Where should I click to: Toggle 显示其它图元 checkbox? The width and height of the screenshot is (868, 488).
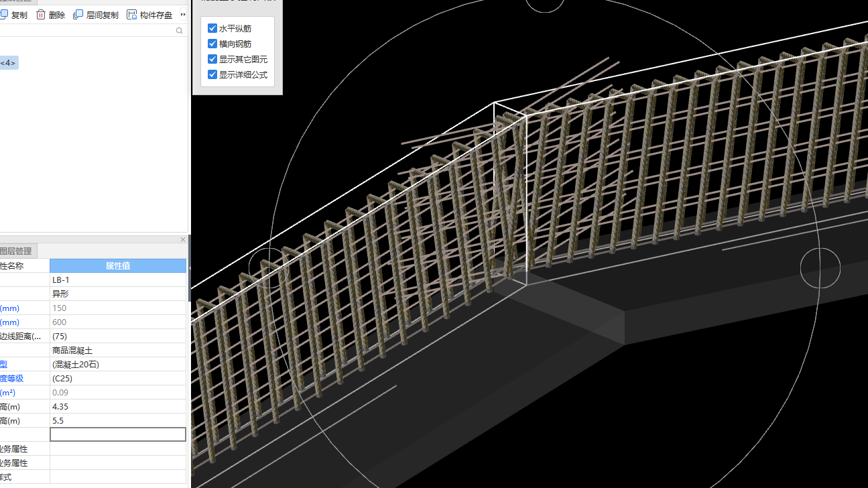click(x=212, y=60)
